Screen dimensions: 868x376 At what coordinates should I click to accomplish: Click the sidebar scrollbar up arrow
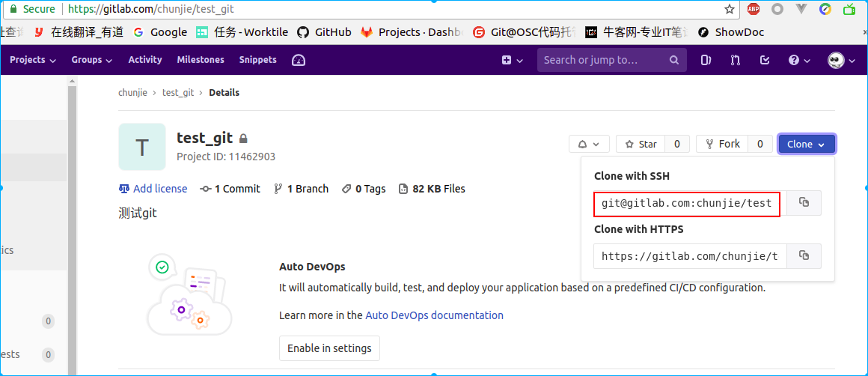click(x=71, y=81)
